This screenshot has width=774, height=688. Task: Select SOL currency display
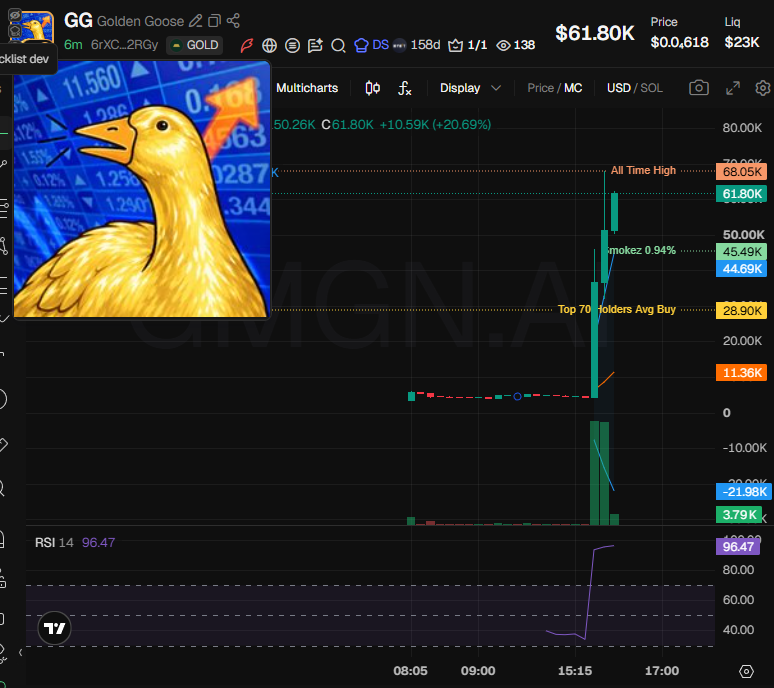tap(652, 88)
